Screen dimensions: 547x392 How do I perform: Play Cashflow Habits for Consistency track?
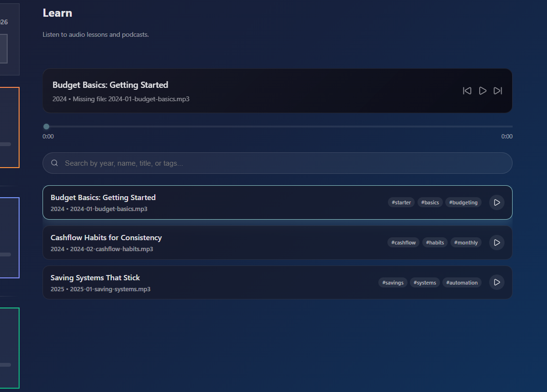pyautogui.click(x=497, y=243)
